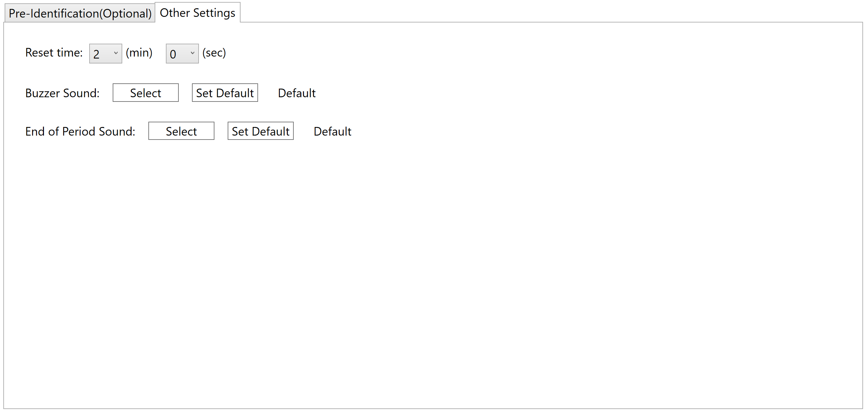Click the seconds value showing 0

point(173,54)
